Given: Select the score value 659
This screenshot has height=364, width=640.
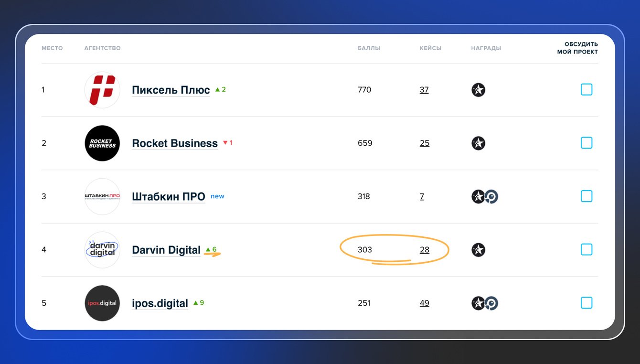Looking at the screenshot, I should click(365, 143).
